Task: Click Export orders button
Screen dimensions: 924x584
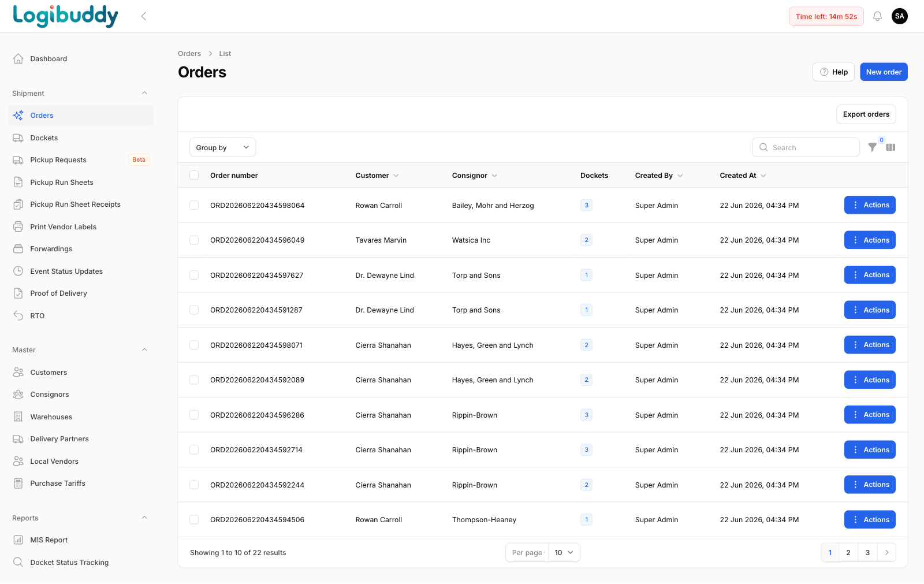Action: click(x=866, y=114)
